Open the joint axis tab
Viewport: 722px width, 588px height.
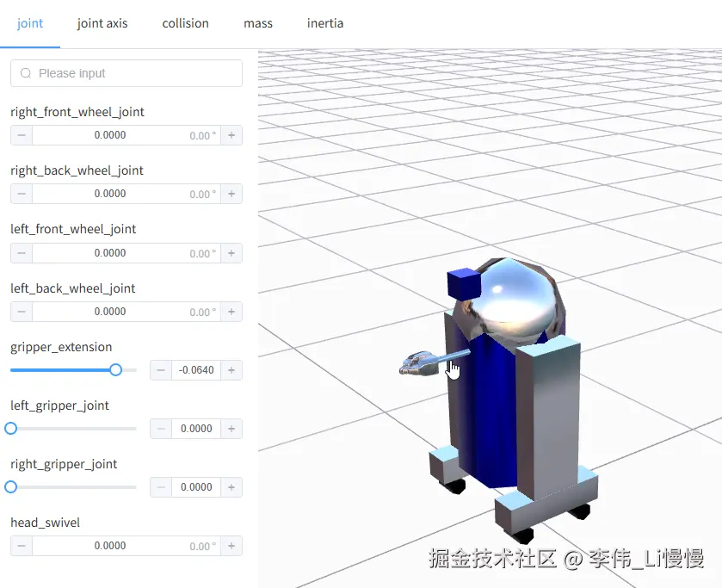pyautogui.click(x=102, y=23)
